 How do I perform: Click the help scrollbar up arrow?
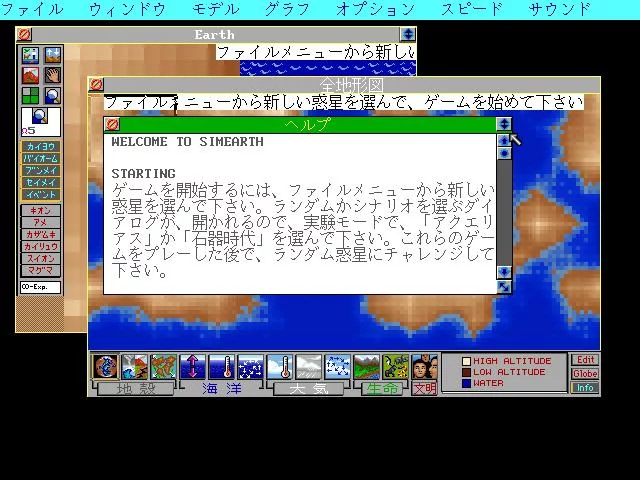click(504, 141)
